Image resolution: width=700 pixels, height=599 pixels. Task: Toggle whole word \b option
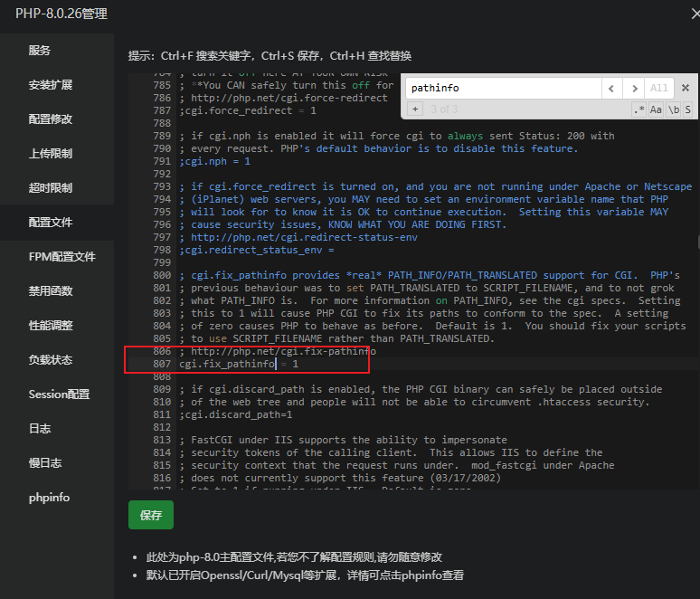tap(674, 109)
